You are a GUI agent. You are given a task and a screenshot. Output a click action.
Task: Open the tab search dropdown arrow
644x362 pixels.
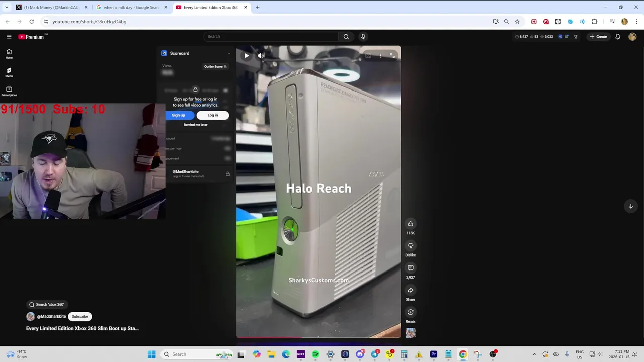click(7, 7)
